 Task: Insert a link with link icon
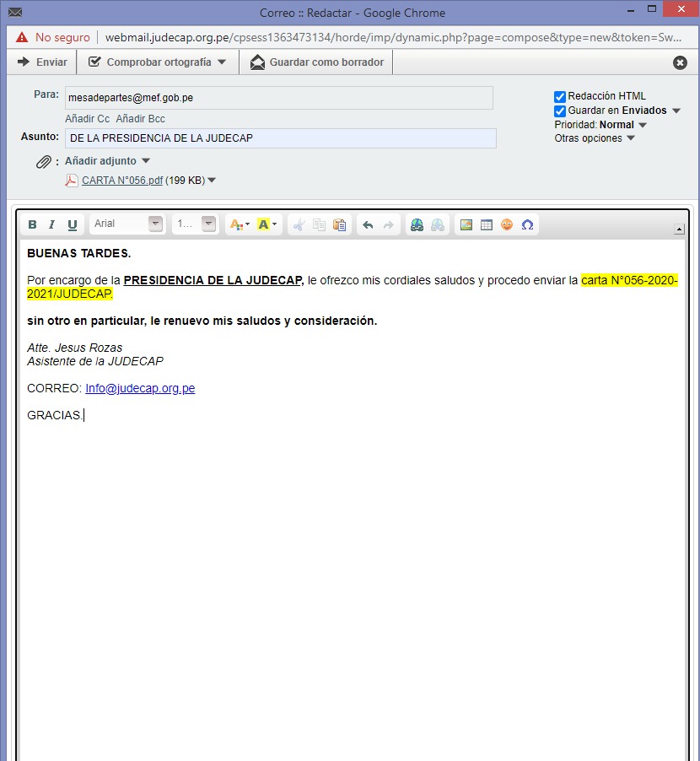point(417,224)
